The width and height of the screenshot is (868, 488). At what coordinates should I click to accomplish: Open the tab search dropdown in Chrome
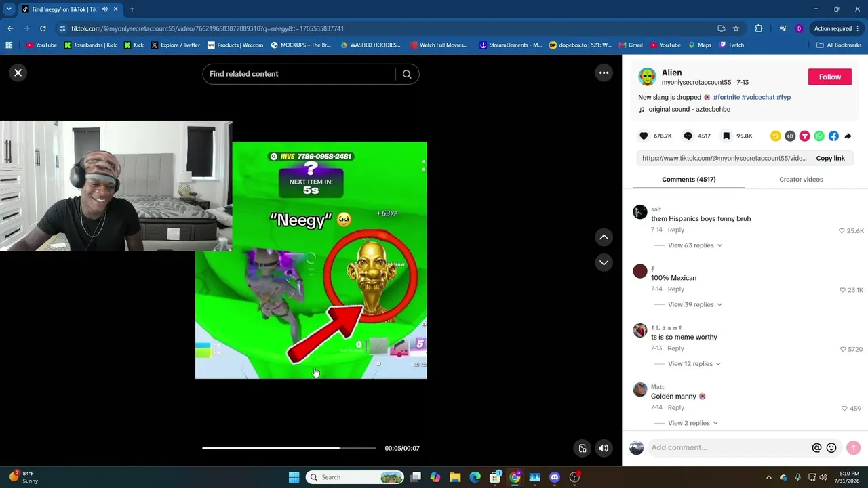tap(9, 9)
